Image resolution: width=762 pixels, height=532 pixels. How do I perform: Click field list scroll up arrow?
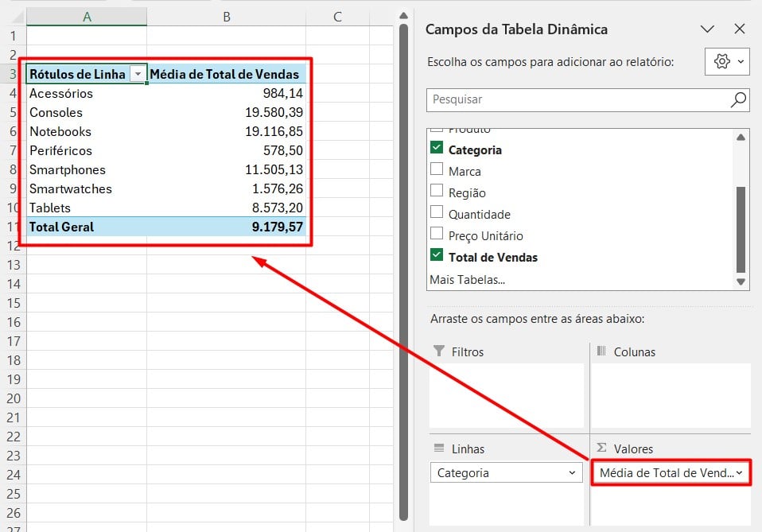pos(741,138)
